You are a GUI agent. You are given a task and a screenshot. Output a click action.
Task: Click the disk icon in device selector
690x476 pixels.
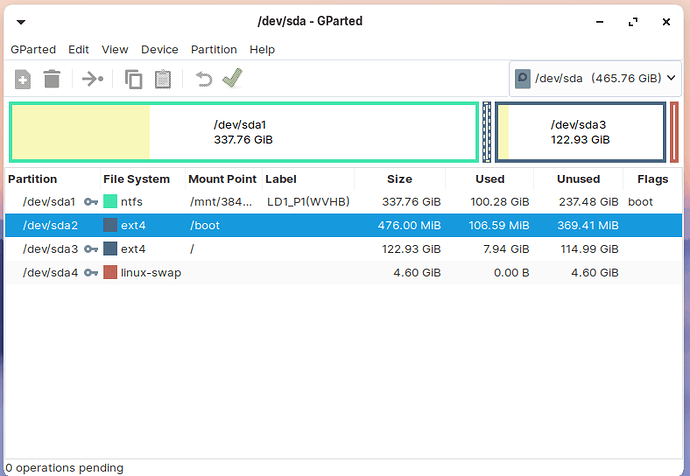pos(522,78)
